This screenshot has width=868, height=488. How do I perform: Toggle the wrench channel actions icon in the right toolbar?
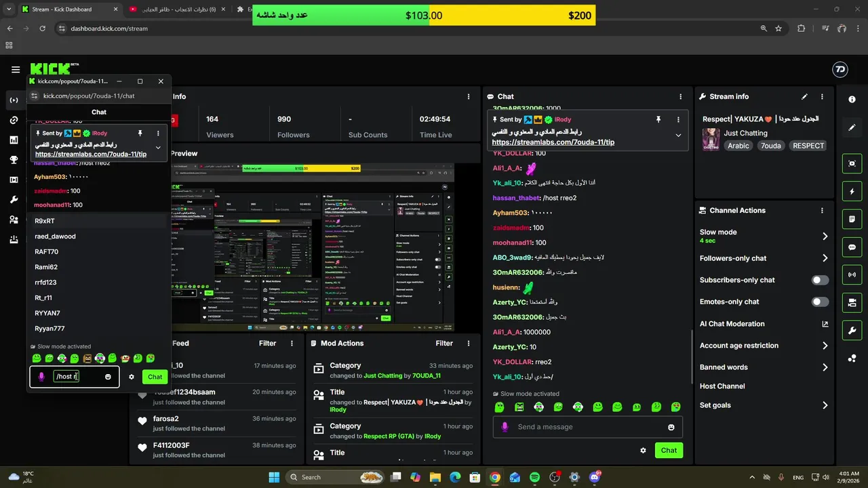(852, 330)
